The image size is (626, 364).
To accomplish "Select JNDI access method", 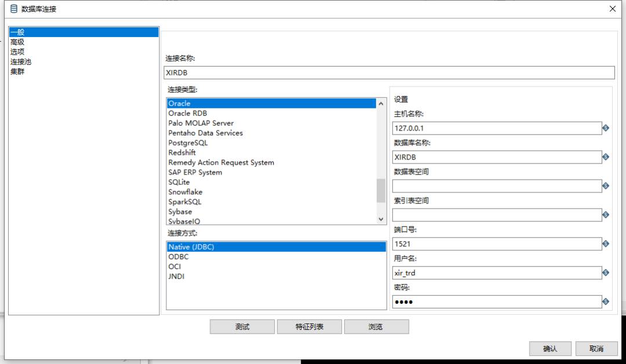I will click(x=176, y=276).
